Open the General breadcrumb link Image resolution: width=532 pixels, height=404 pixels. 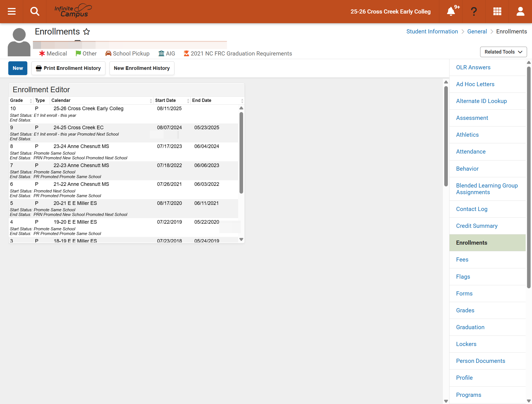click(477, 31)
